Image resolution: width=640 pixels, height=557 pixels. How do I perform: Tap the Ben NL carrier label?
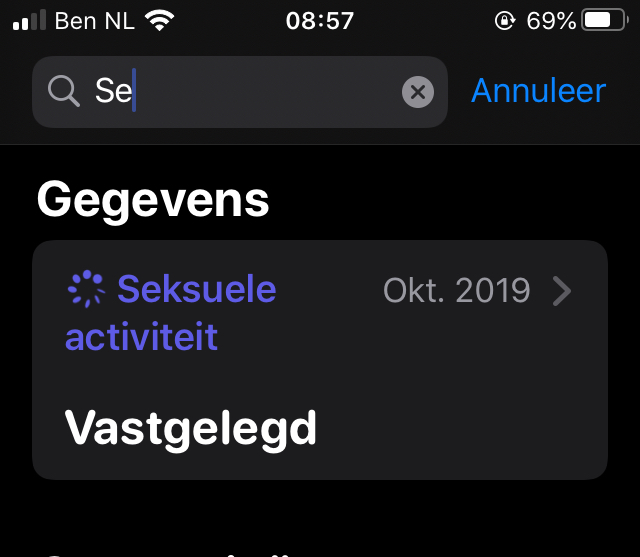point(95,21)
